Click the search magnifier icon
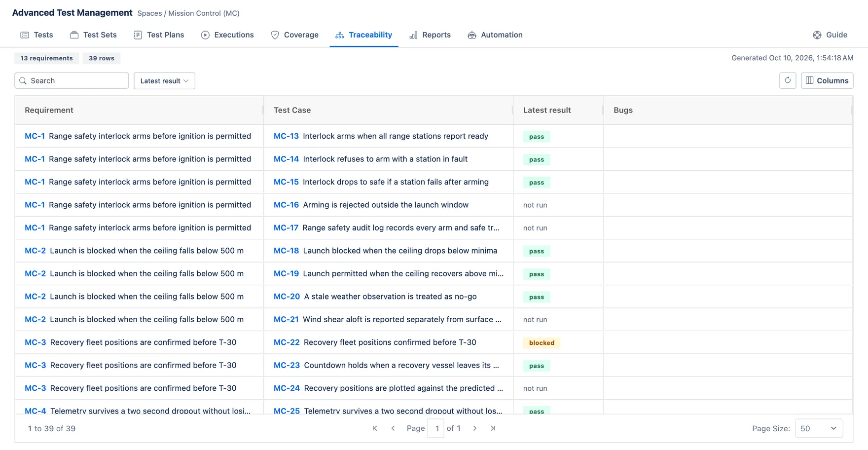 pyautogui.click(x=23, y=81)
